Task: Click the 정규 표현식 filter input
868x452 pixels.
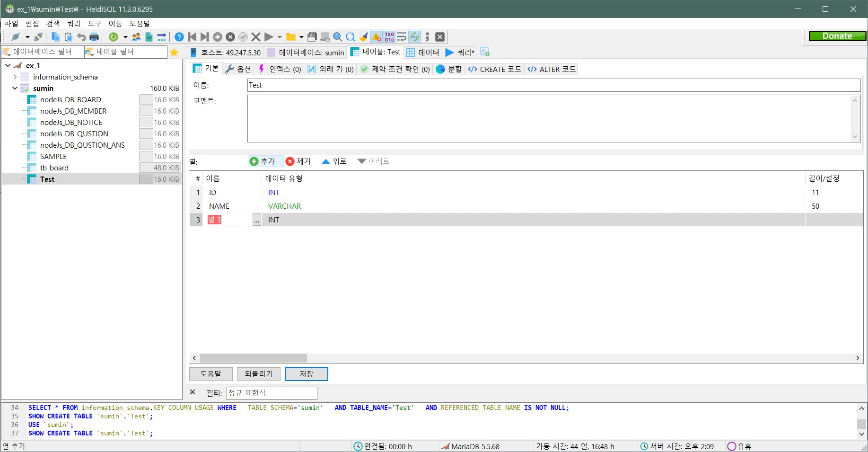Action: [x=272, y=393]
